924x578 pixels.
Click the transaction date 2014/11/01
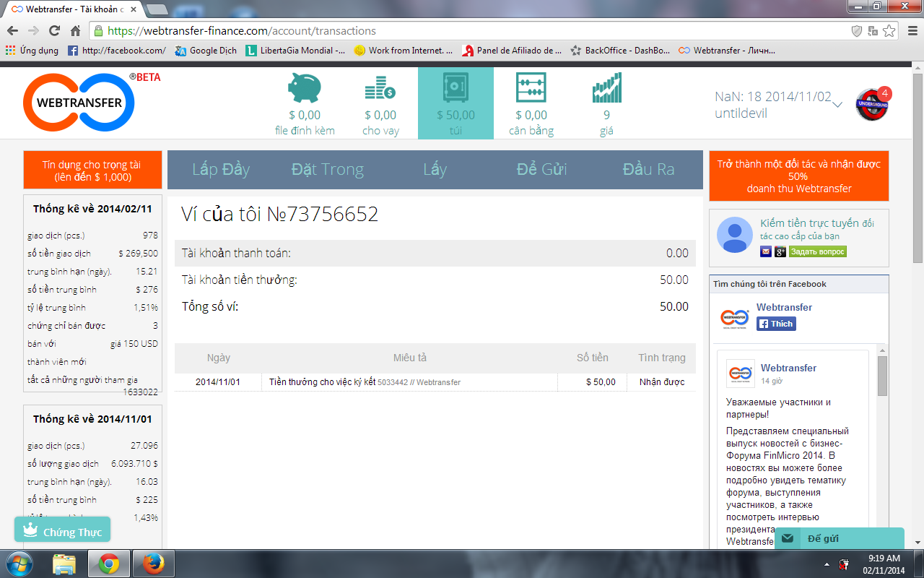pyautogui.click(x=218, y=381)
